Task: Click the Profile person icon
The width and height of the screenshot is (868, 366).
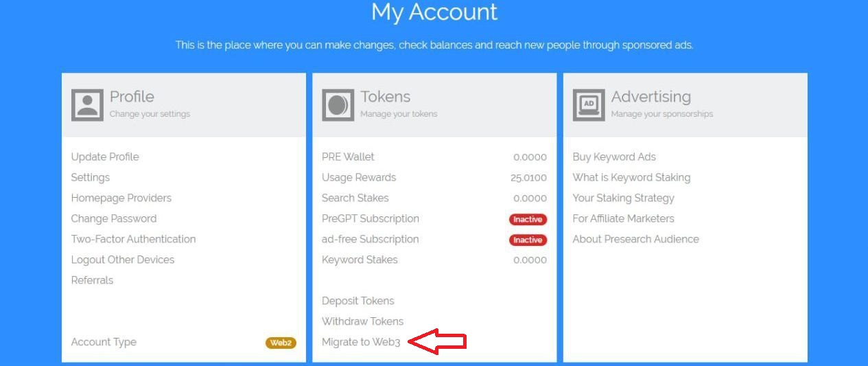Action: [x=87, y=105]
